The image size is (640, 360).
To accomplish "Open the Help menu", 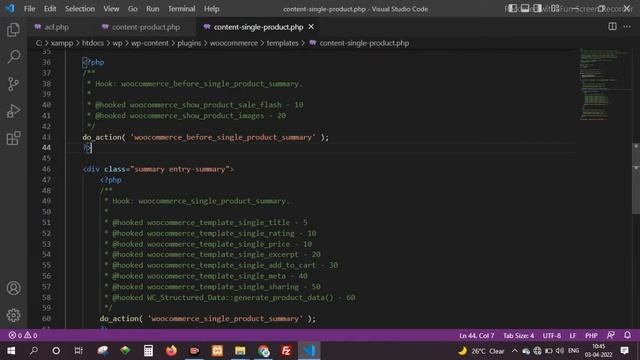I will 211,9.
